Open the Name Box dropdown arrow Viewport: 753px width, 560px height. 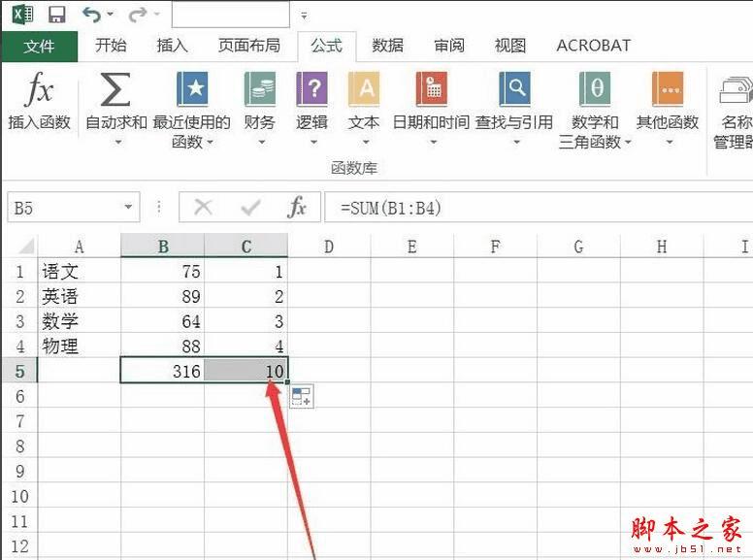tap(128, 207)
